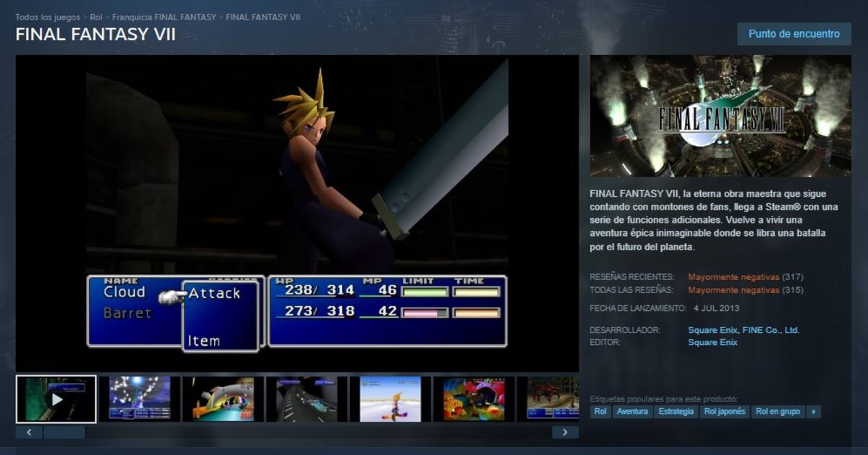The image size is (868, 455).
Task: Open Franquicia FINAL FANTASY breadcrumb
Action: click(x=164, y=17)
